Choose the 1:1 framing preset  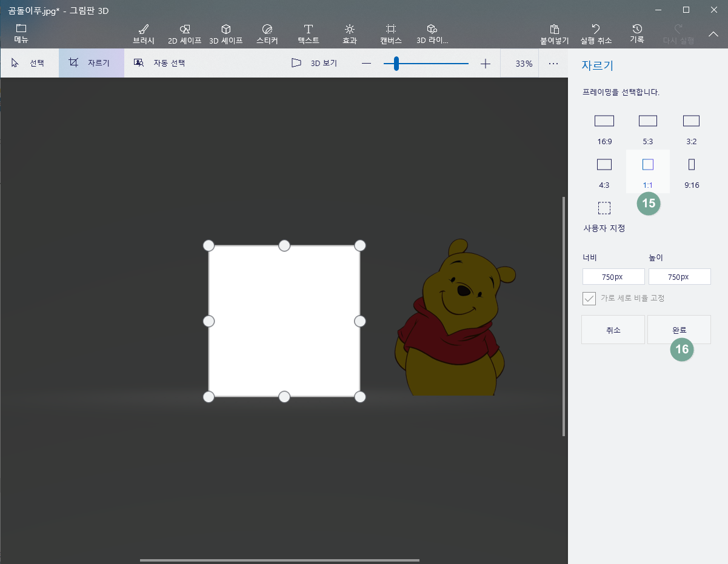(648, 171)
